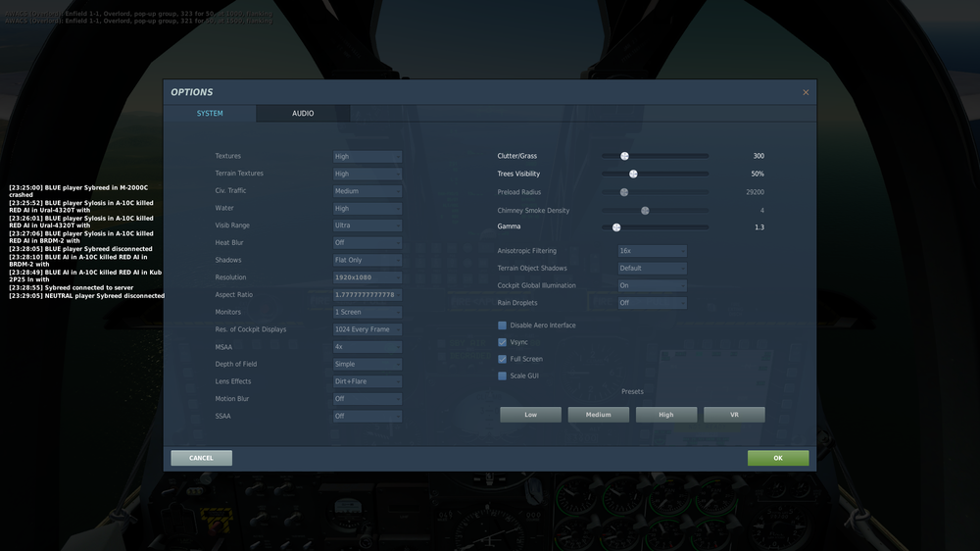Click the Chimney Smoke Density slider handle
This screenshot has width=980, height=551.
click(645, 211)
